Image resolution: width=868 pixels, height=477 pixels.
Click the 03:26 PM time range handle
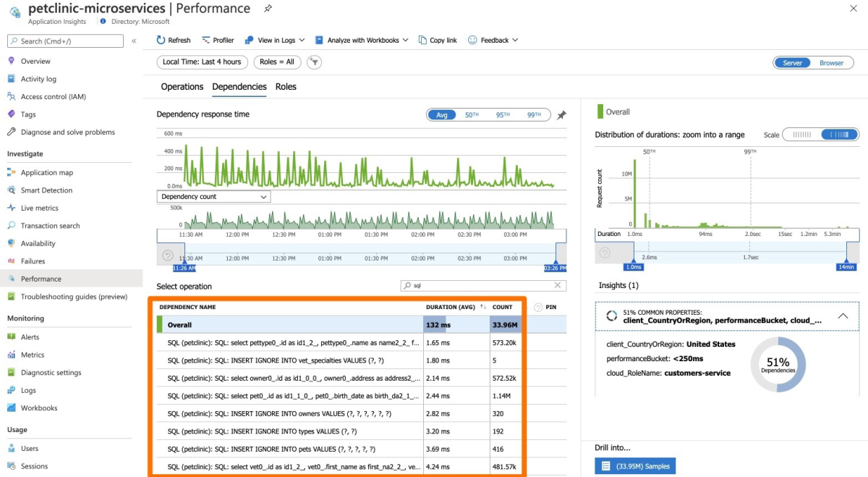click(x=555, y=268)
